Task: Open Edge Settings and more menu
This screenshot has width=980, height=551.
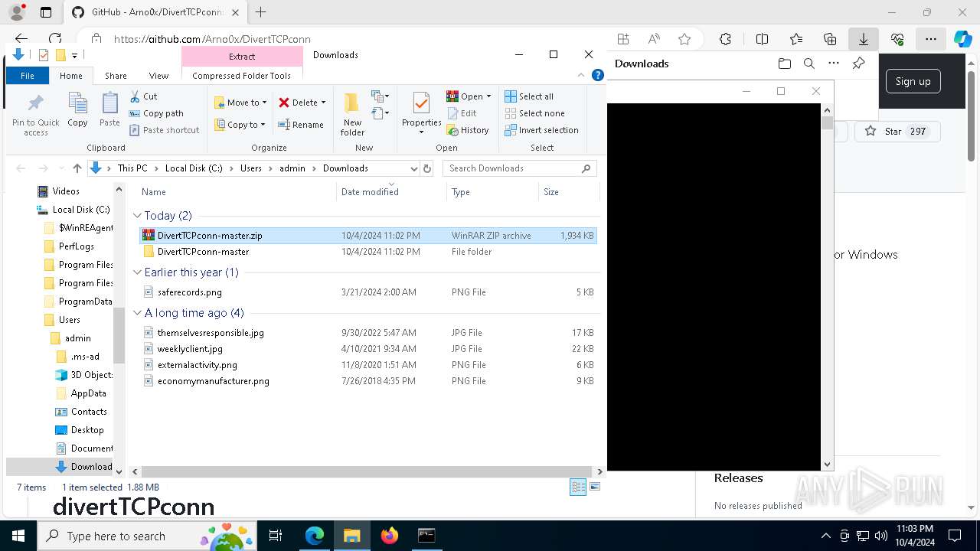Action: [930, 39]
